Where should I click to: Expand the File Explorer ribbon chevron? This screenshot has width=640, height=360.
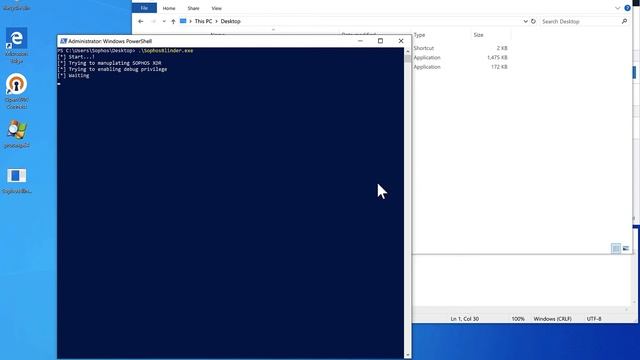[x=618, y=8]
